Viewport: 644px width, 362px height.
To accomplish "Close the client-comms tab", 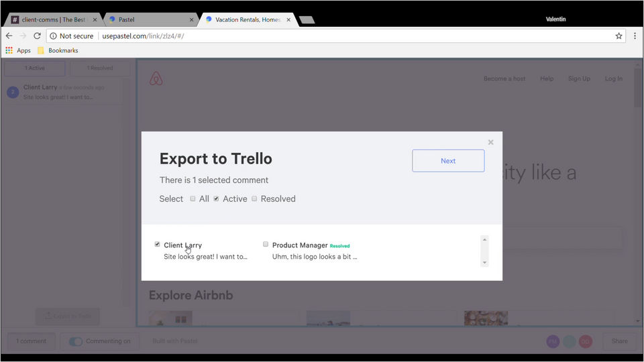I will coord(95,19).
